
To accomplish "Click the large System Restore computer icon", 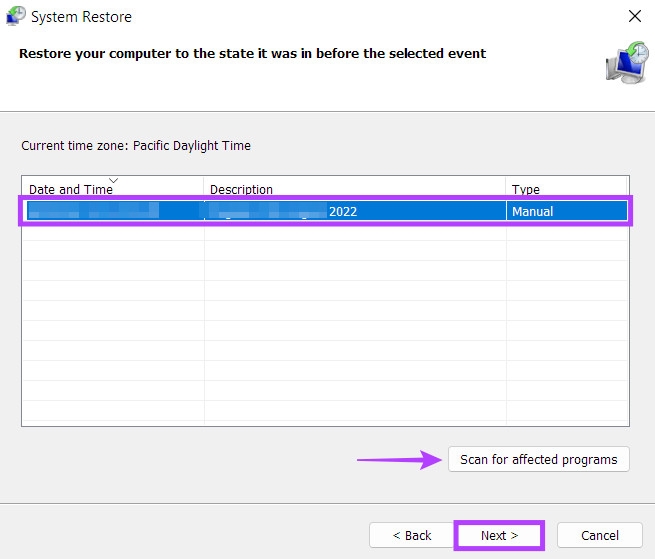I will pos(627,62).
